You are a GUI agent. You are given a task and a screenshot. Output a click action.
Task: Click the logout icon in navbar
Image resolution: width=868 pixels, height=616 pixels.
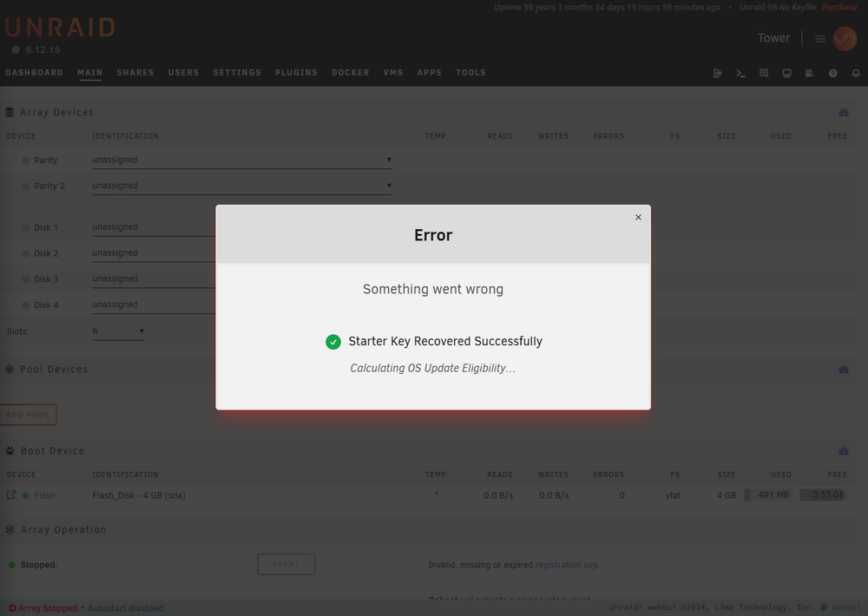pyautogui.click(x=718, y=73)
